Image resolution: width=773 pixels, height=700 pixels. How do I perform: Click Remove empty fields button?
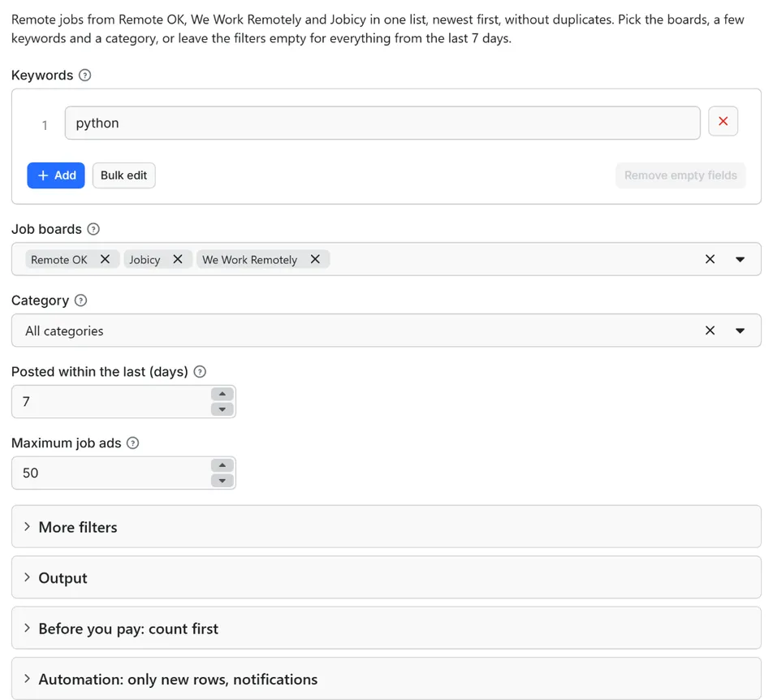[x=680, y=175]
